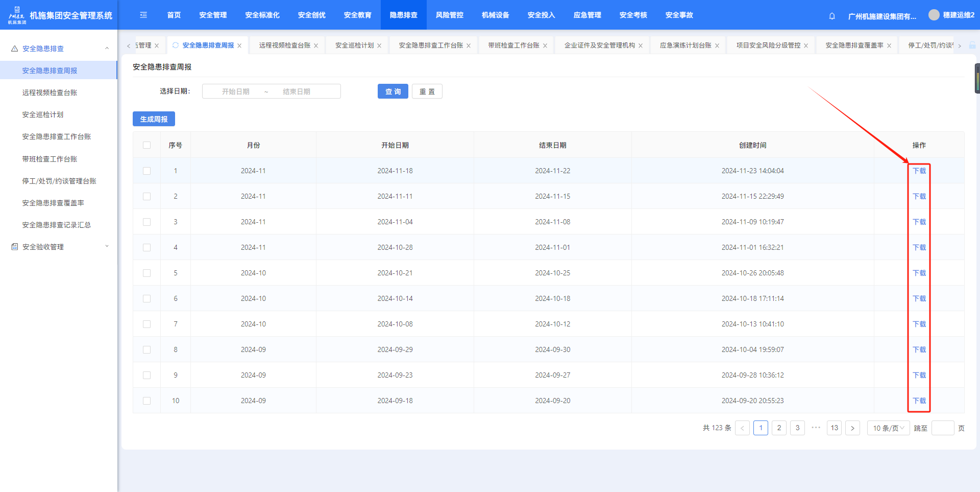Screen dimensions: 980x492
Task: Click the vertical scrollbar on the right
Action: click(977, 79)
